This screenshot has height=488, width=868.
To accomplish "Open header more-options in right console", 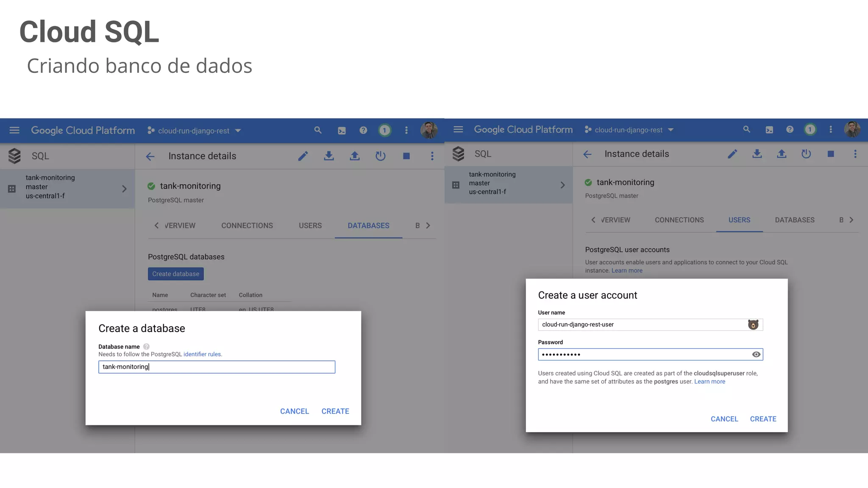I will (x=831, y=130).
